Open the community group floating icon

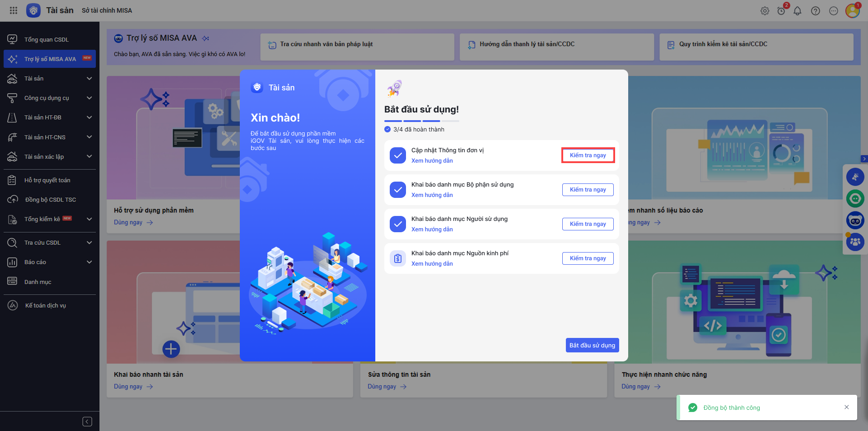pyautogui.click(x=855, y=242)
